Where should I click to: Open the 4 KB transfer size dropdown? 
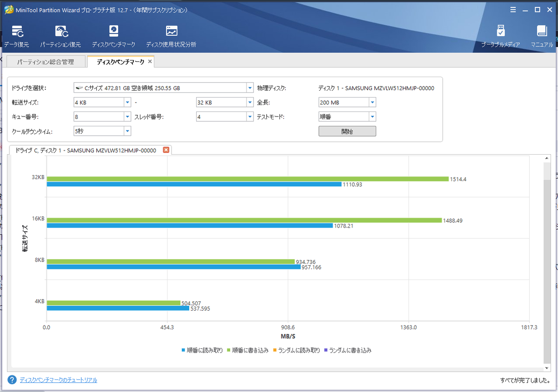click(x=127, y=102)
